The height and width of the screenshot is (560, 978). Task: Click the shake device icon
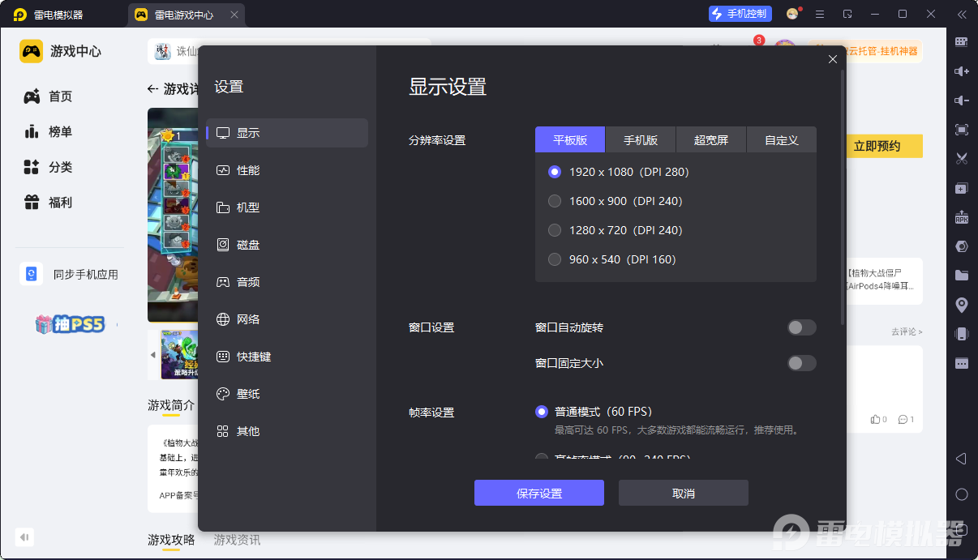(962, 334)
